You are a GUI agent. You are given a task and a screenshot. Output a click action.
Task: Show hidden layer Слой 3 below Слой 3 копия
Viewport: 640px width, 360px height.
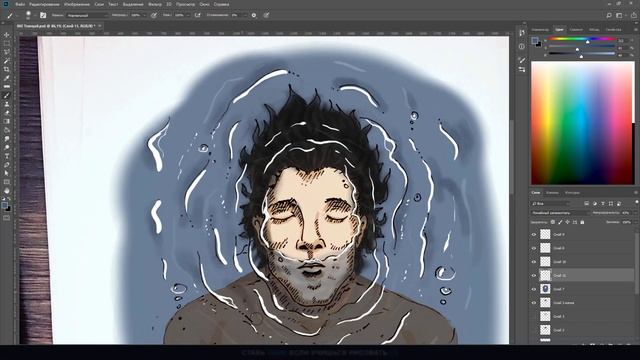point(534,316)
